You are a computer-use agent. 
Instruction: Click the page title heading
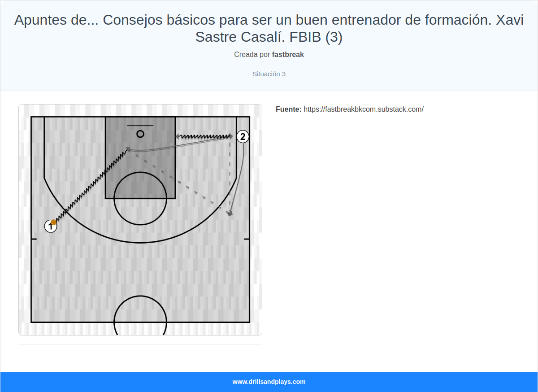click(269, 28)
